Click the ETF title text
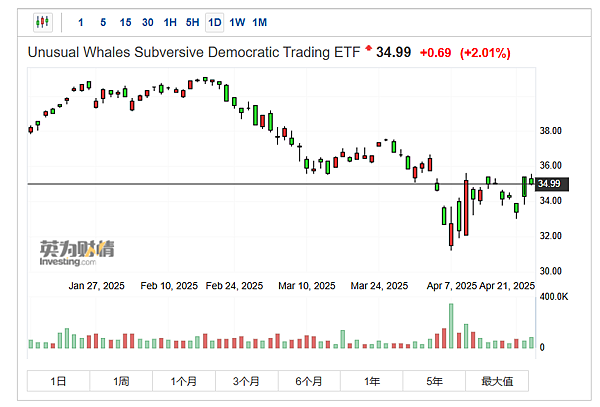Screen dimensions: 600x407 [x=194, y=52]
